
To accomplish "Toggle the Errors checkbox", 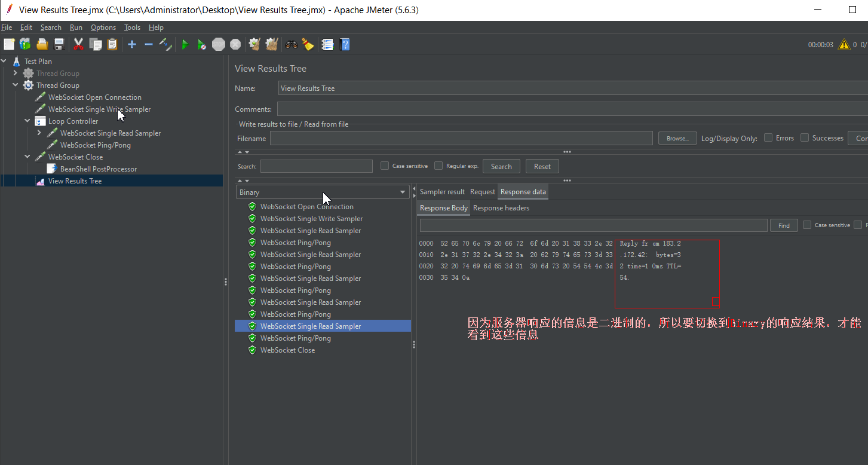I will 768,137.
